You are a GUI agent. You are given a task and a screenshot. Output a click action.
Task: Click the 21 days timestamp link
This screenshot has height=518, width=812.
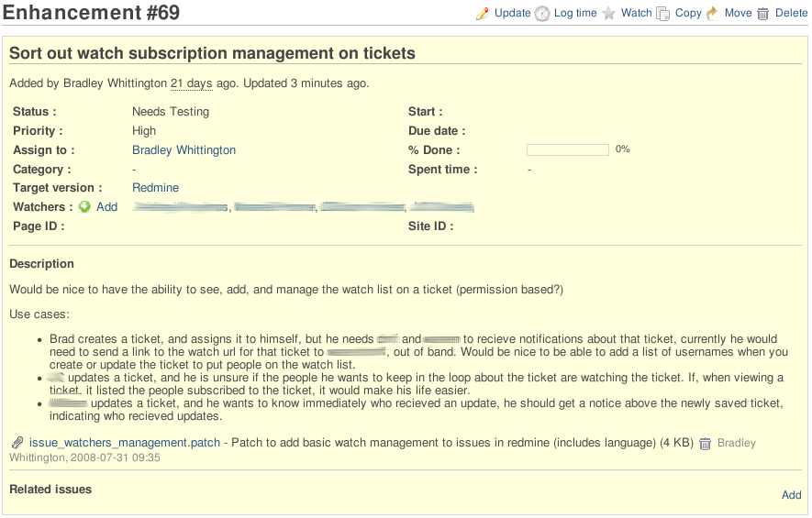pos(191,83)
